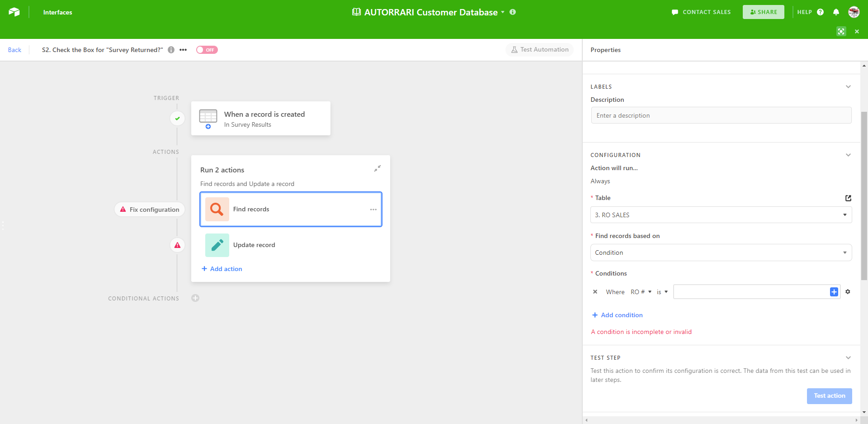Click the Test Automation button

[540, 50]
